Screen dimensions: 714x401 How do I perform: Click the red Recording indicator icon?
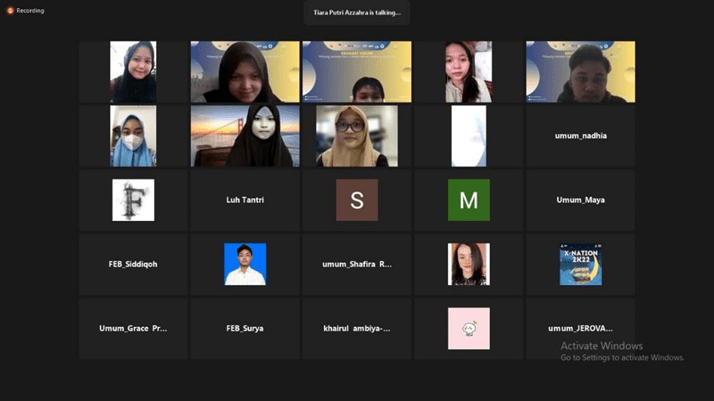10,11
